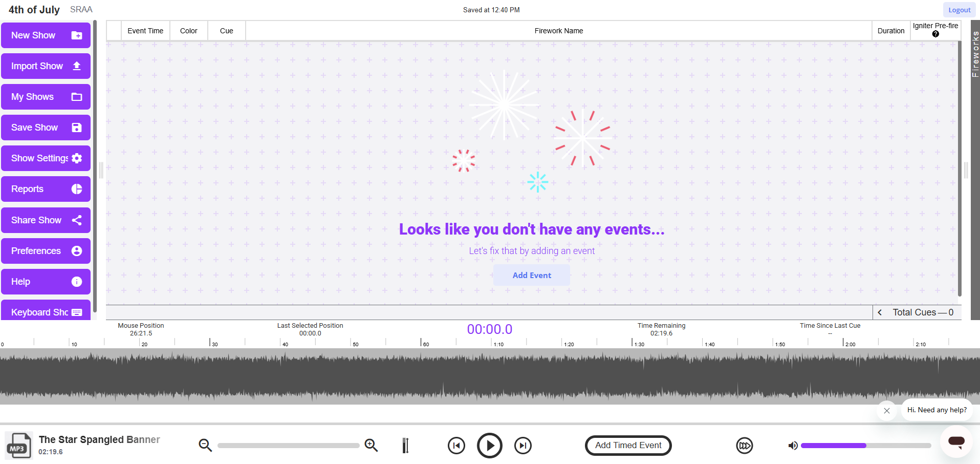Open the Igniter Pre-fire help icon

coord(935,34)
